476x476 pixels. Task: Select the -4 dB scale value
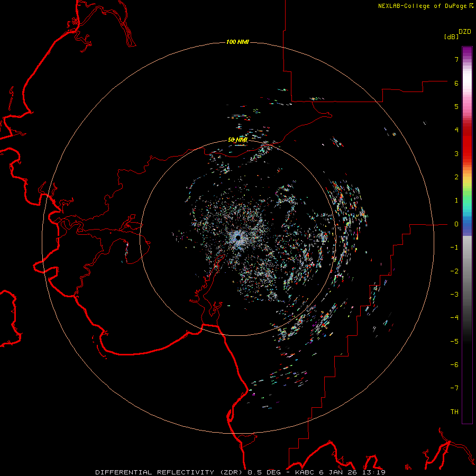click(454, 318)
